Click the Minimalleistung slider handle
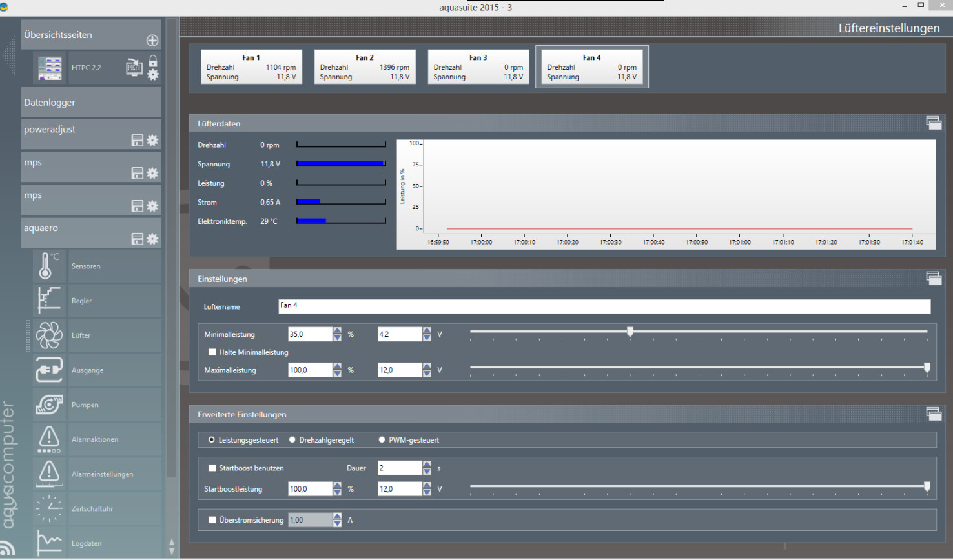Viewport: 953px width, 560px height. 630,332
